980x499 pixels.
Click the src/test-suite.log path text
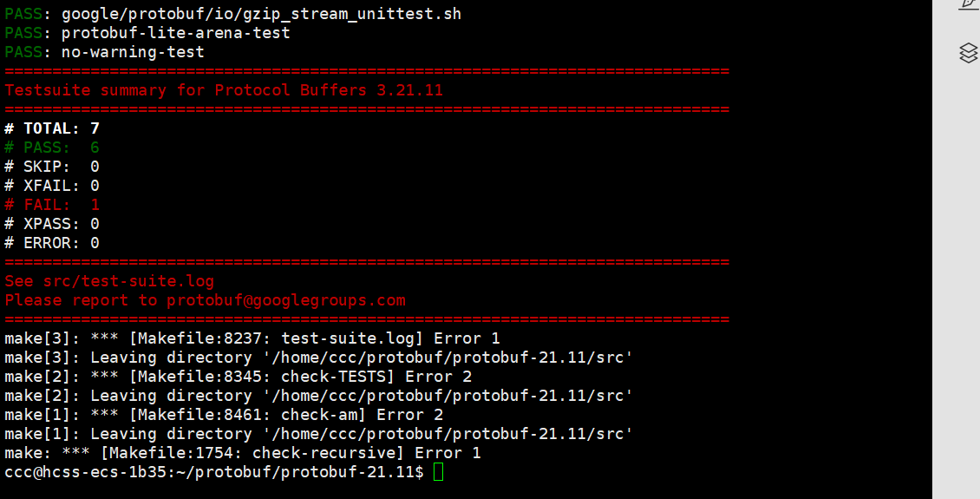pos(128,281)
